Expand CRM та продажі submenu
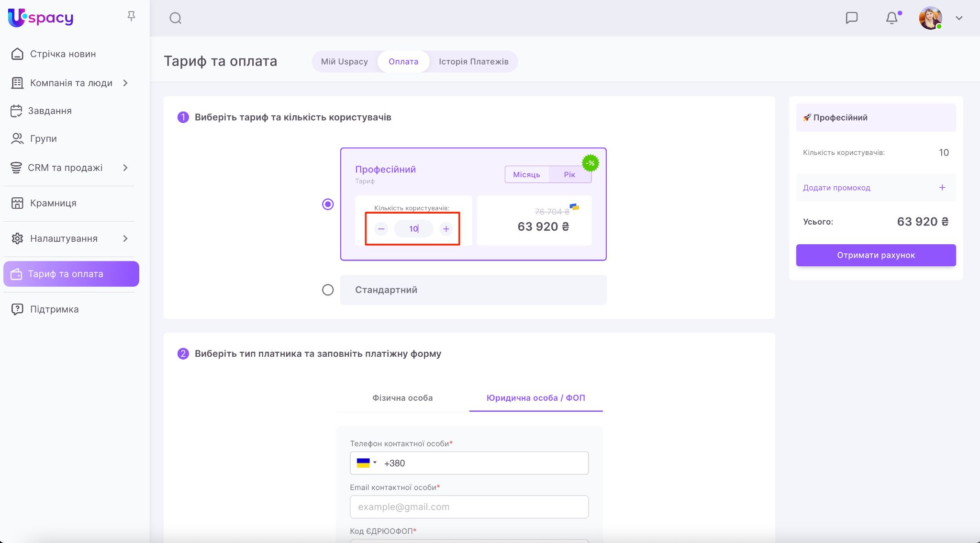Image resolution: width=980 pixels, height=543 pixels. 125,168
